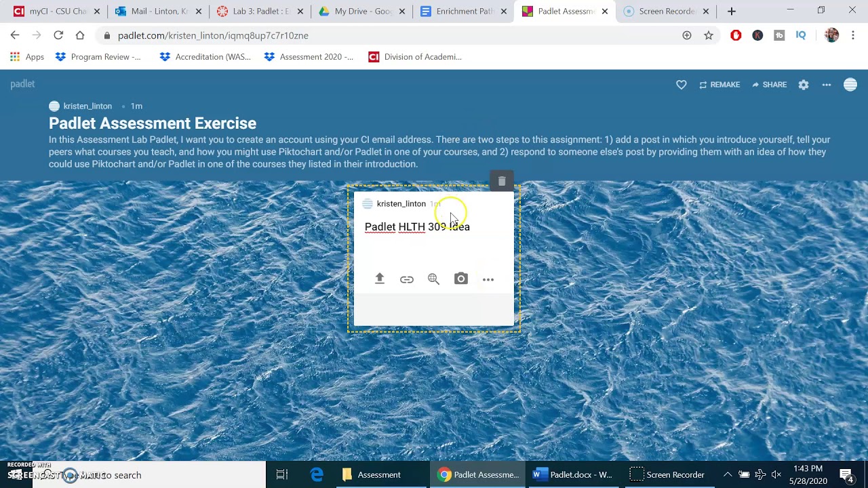
Task: Click the address bar URL
Action: pos(213,35)
